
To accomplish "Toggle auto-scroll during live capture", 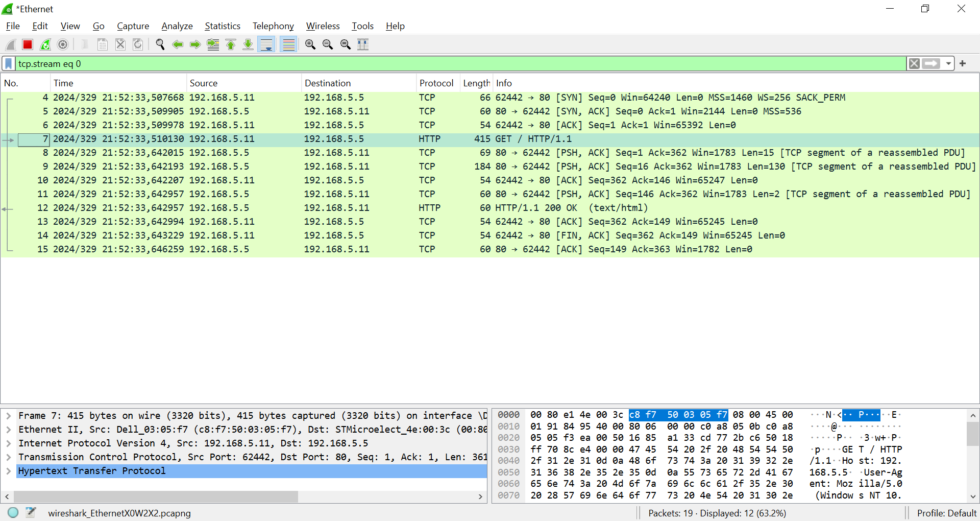I will [266, 44].
